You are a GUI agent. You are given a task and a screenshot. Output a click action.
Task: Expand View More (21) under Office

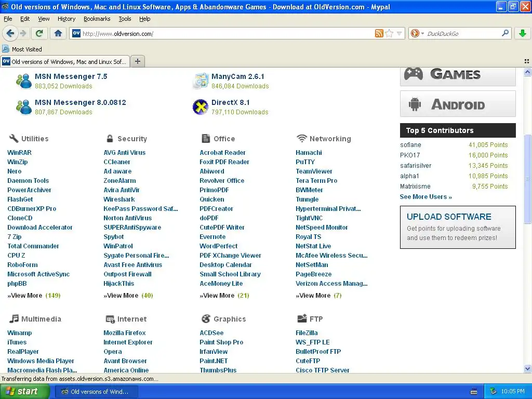point(224,296)
